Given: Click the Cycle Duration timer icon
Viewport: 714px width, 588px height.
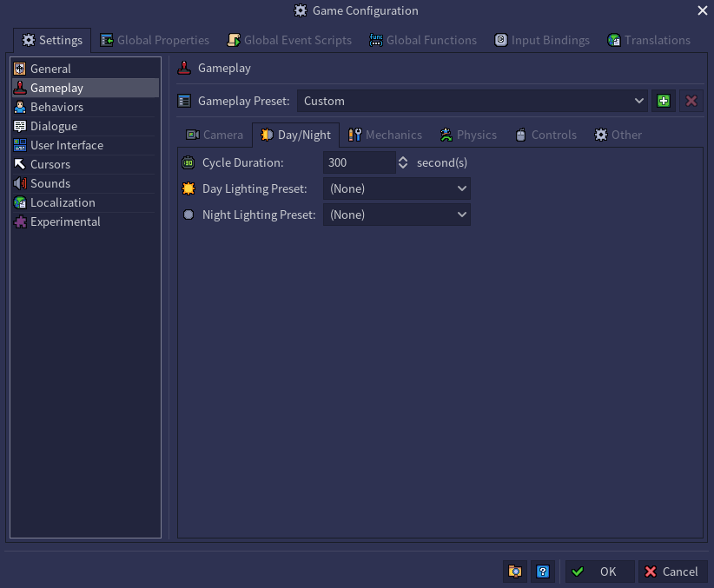Looking at the screenshot, I should [x=188, y=162].
